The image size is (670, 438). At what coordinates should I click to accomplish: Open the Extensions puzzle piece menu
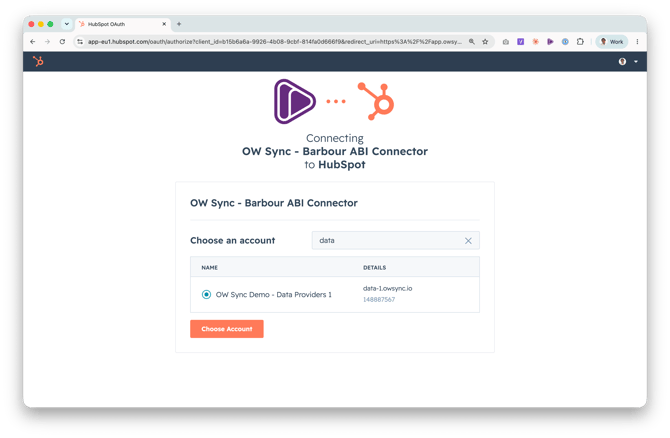click(x=580, y=41)
